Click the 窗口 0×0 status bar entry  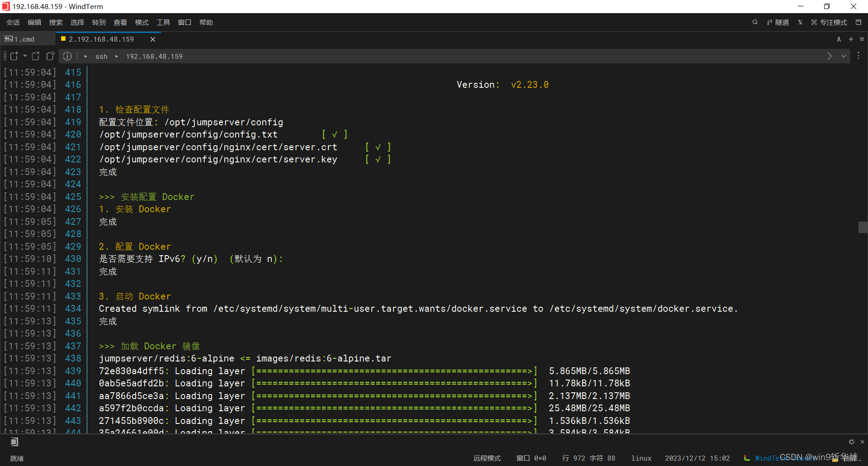[x=531, y=458]
